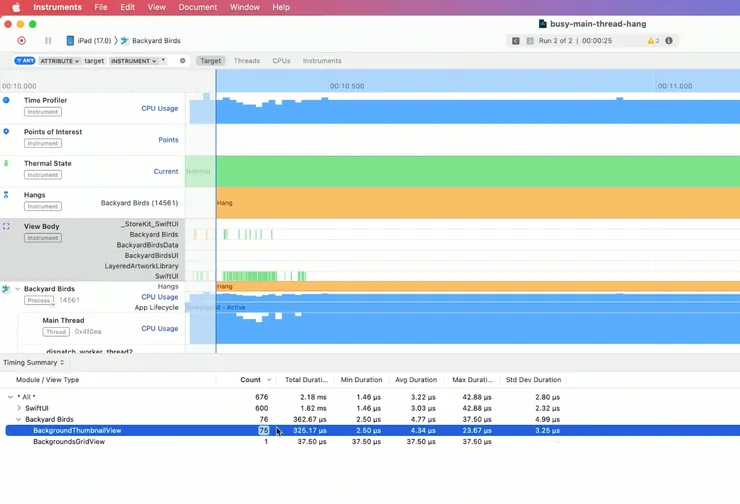Open the INSTRUMENT filter dropdown
The height and width of the screenshot is (504, 740).
[x=133, y=61]
